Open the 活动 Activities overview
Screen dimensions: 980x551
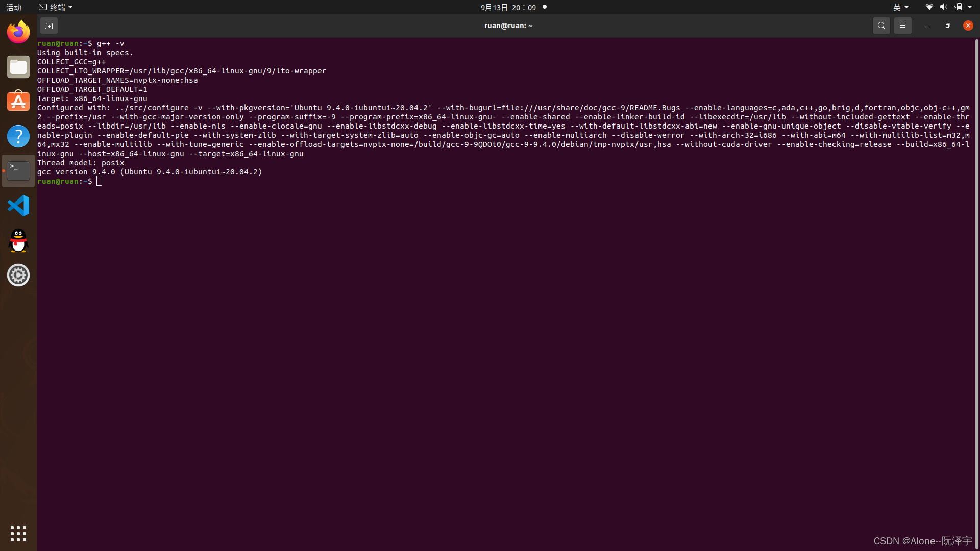13,7
